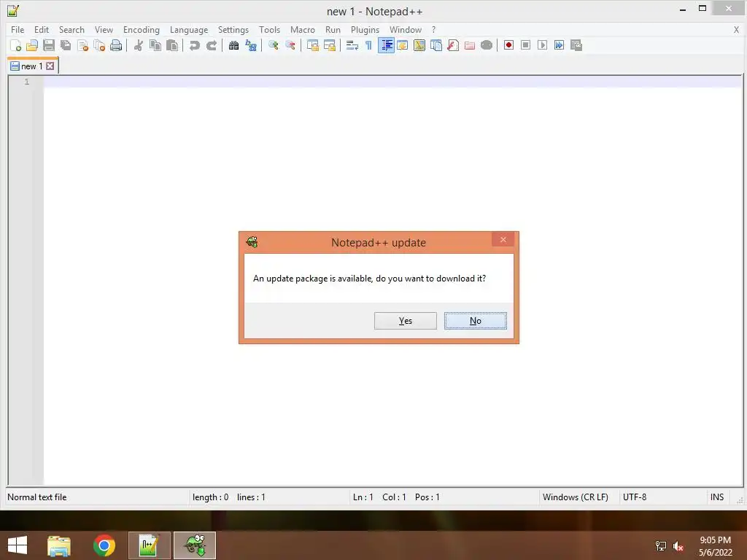The height and width of the screenshot is (560, 747).
Task: Click the Cut scissors icon
Action: (x=138, y=45)
